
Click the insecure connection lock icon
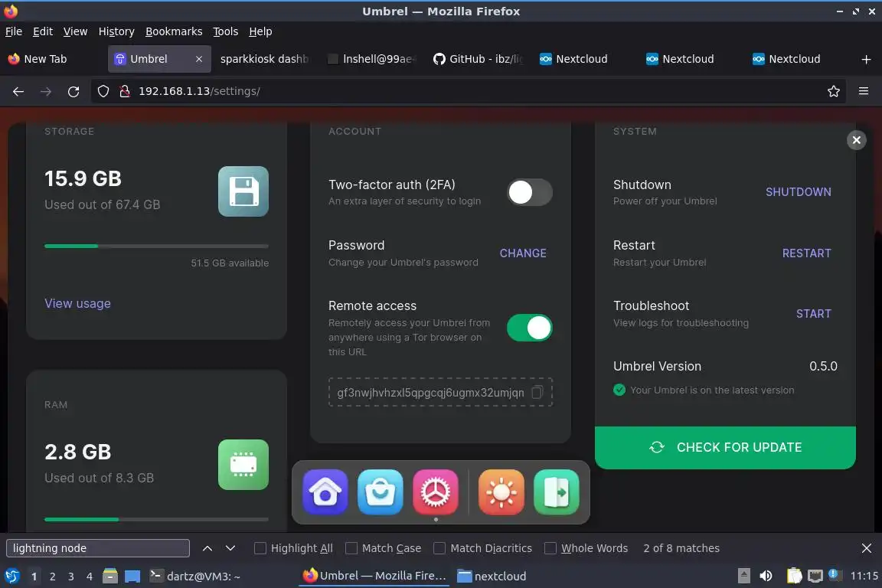click(125, 91)
